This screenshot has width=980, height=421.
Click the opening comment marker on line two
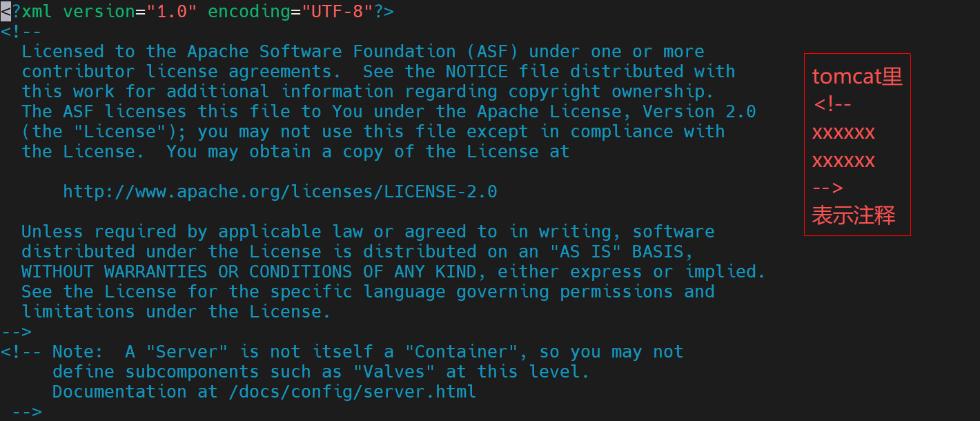[21, 32]
